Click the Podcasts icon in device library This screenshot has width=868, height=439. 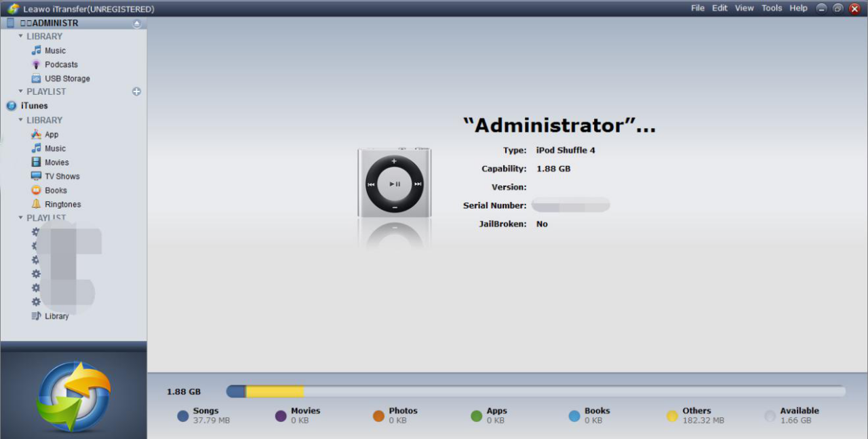coord(37,64)
